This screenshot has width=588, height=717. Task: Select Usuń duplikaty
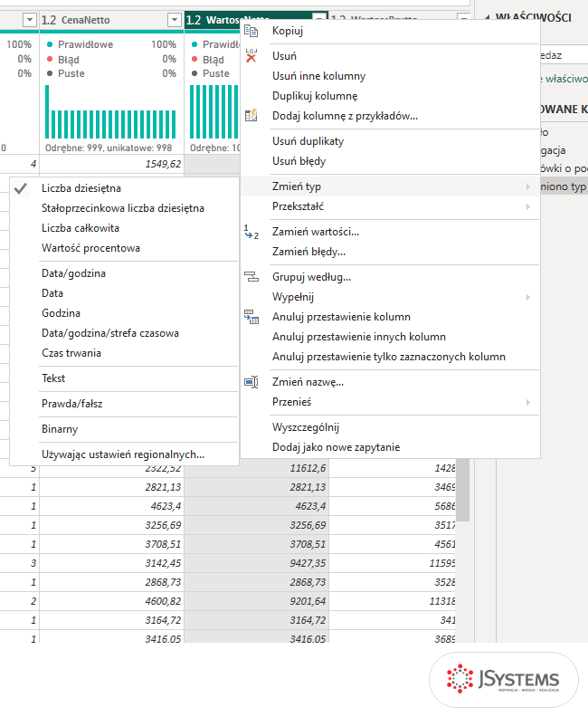point(390,141)
